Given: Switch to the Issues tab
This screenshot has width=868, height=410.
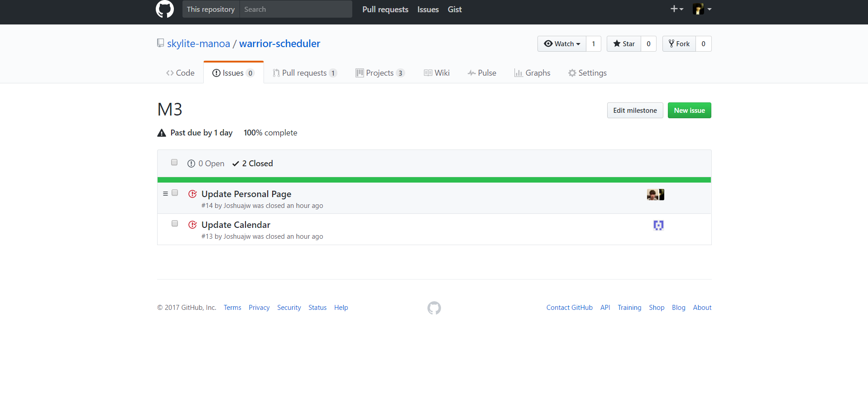Looking at the screenshot, I should (x=234, y=73).
